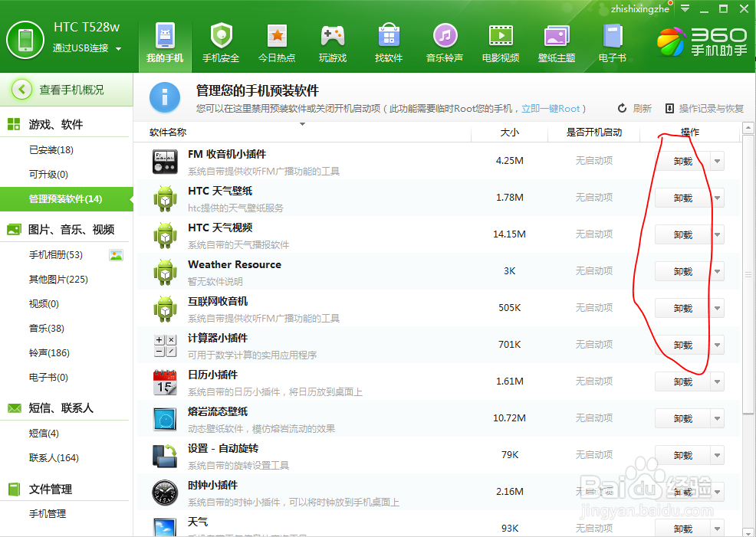Open 音乐(38) in the sidebar
756x537 pixels.
click(x=46, y=329)
